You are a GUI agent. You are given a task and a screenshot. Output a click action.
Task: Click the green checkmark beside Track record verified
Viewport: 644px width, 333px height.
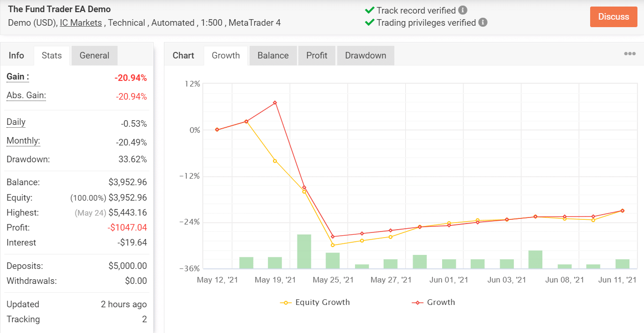(370, 9)
